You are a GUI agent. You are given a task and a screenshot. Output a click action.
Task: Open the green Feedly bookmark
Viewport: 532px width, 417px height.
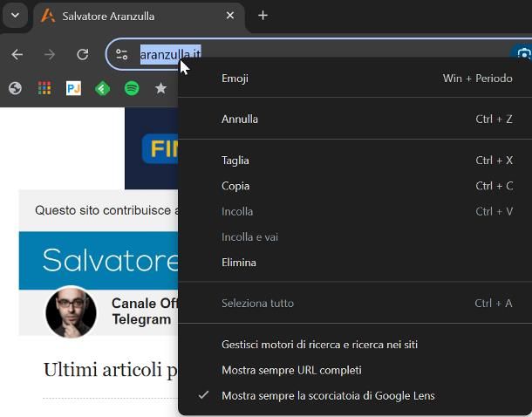pos(102,89)
